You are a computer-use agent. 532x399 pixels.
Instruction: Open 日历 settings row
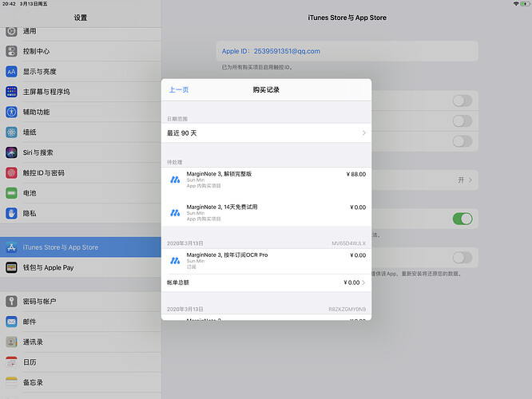pos(81,362)
